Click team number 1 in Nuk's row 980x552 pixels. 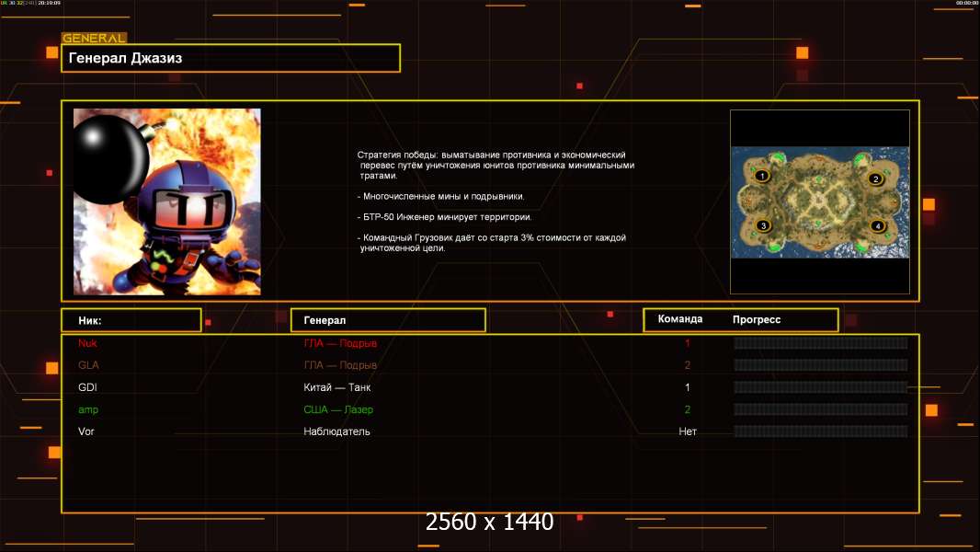click(688, 343)
